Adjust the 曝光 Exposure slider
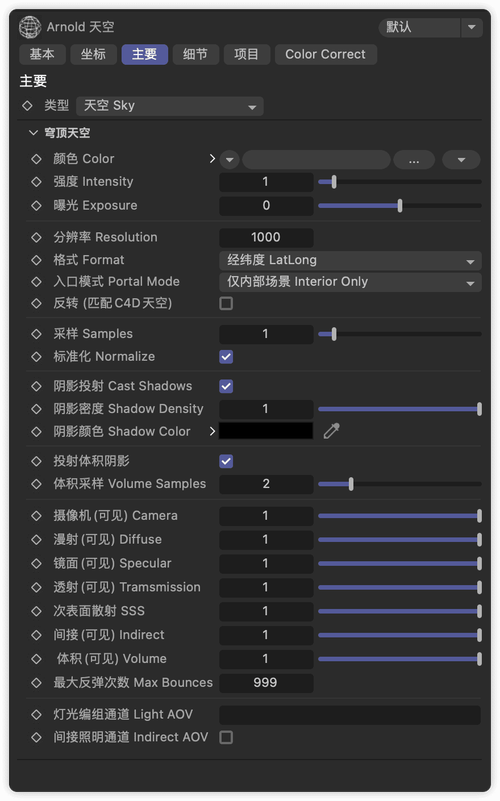This screenshot has height=801, width=500. (400, 206)
